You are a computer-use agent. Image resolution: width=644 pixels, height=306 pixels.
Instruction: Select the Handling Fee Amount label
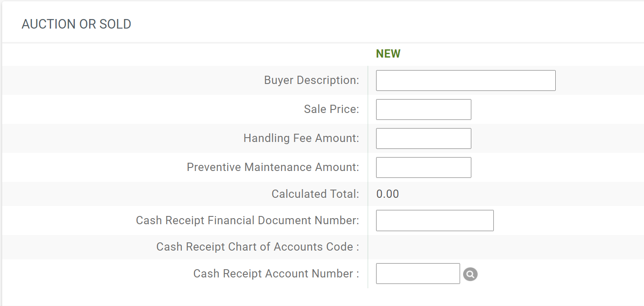(x=301, y=138)
